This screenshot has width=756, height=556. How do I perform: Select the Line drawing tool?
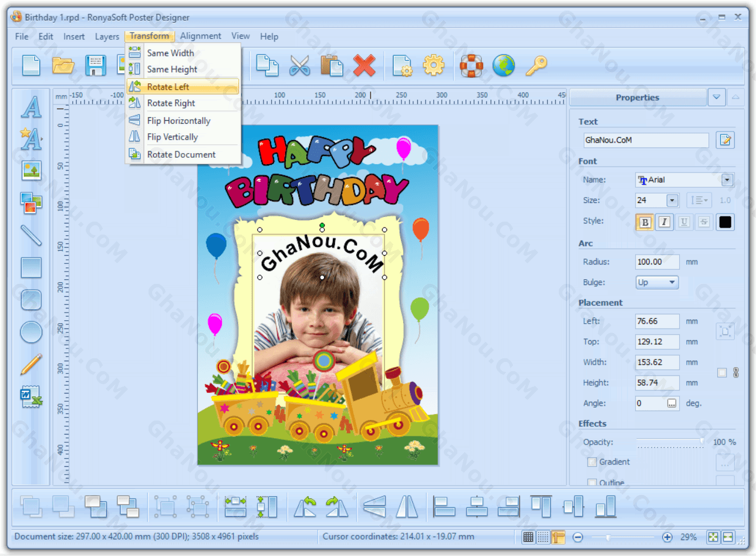point(31,235)
